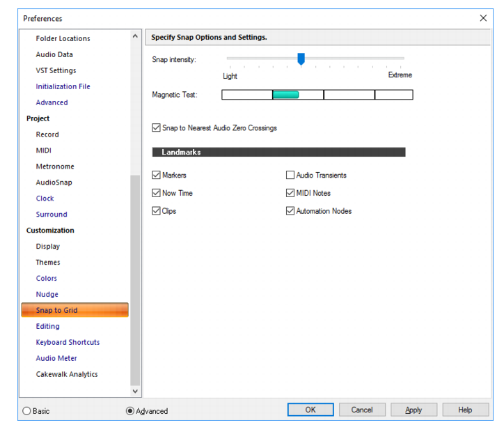The height and width of the screenshot is (434, 504).
Task: Toggle the Now Time checkbox
Action: [156, 193]
